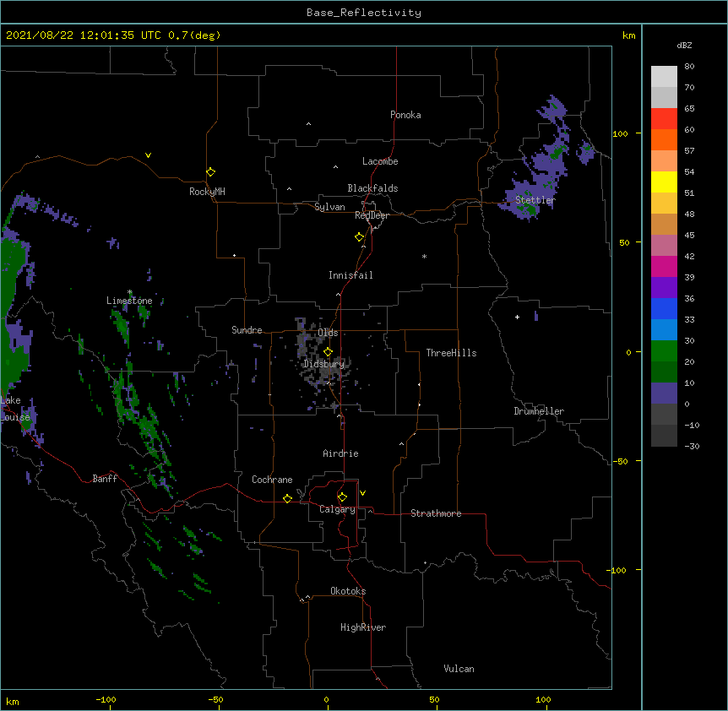This screenshot has height=711, width=728.
Task: Click the -10 value in the dBZ legend
Action: coord(692,425)
